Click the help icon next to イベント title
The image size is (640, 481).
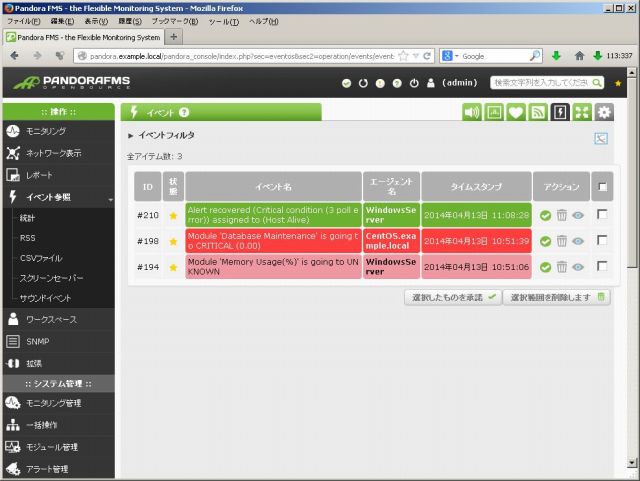(x=184, y=112)
